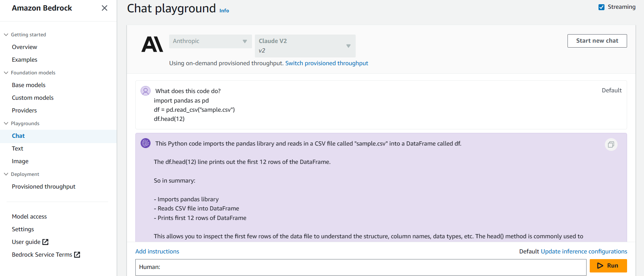Toggle the Streaming checkbox

[x=601, y=7]
